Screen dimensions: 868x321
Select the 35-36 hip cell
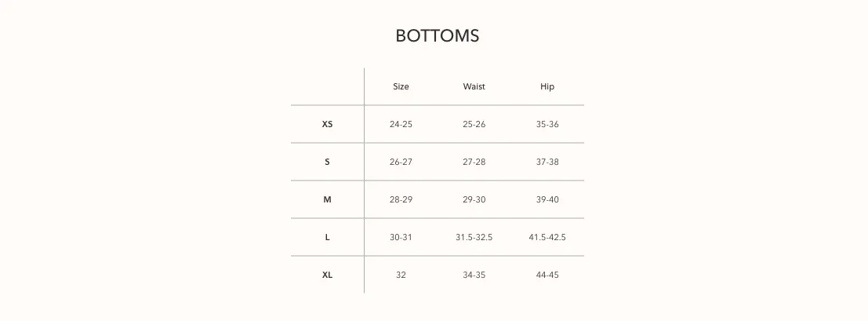tap(547, 124)
